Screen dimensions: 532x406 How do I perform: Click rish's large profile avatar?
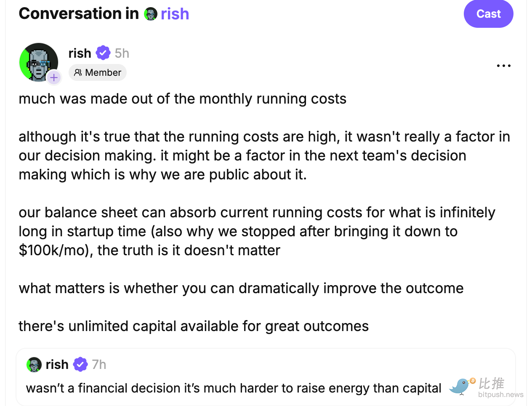pos(39,62)
